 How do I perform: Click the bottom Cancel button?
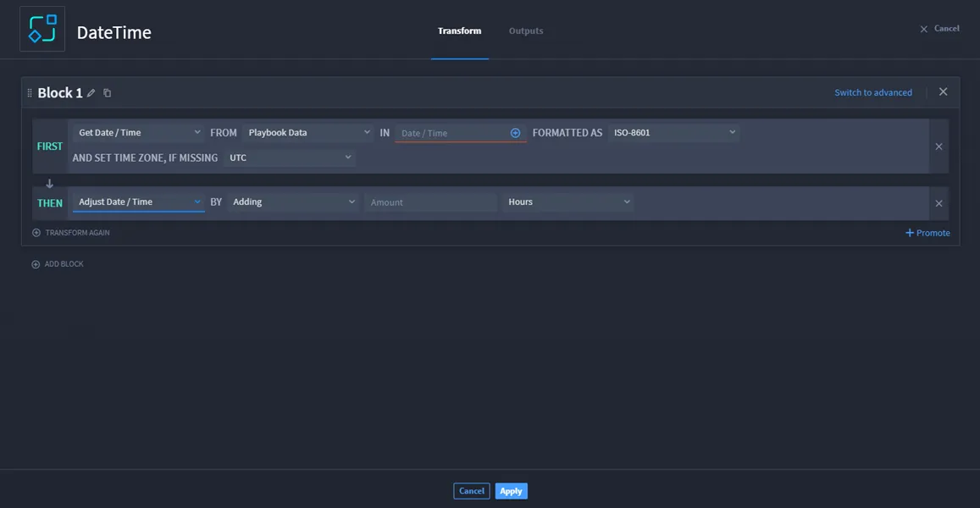(x=472, y=491)
